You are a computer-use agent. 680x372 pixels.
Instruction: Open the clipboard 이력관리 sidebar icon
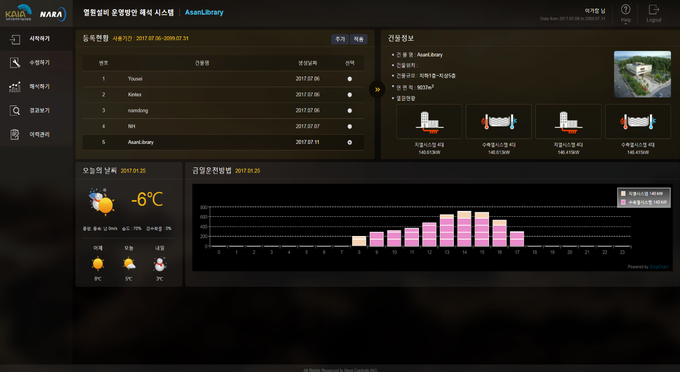tap(15, 134)
